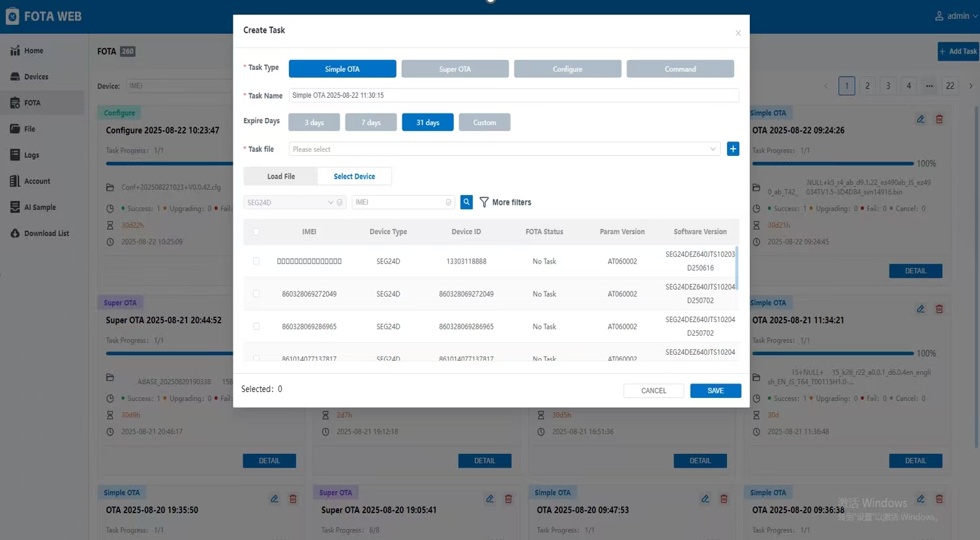
Task: Click the Add Task button
Action: coord(958,52)
